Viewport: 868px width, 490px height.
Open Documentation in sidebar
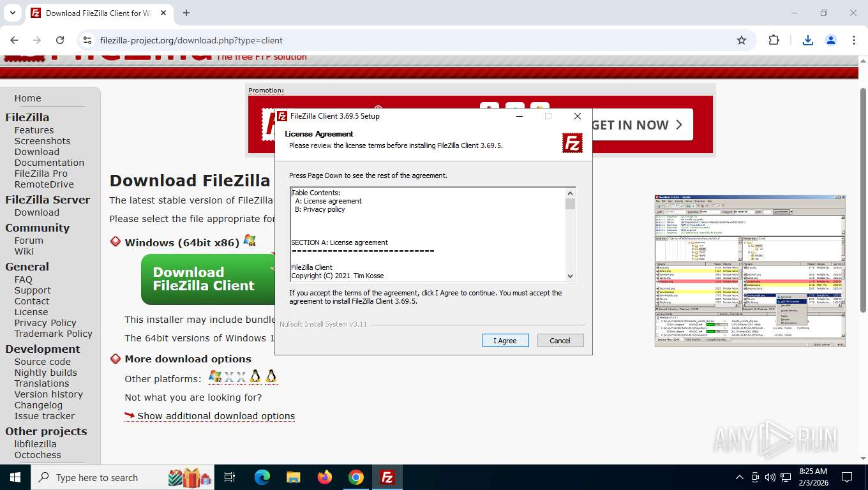[49, 163]
